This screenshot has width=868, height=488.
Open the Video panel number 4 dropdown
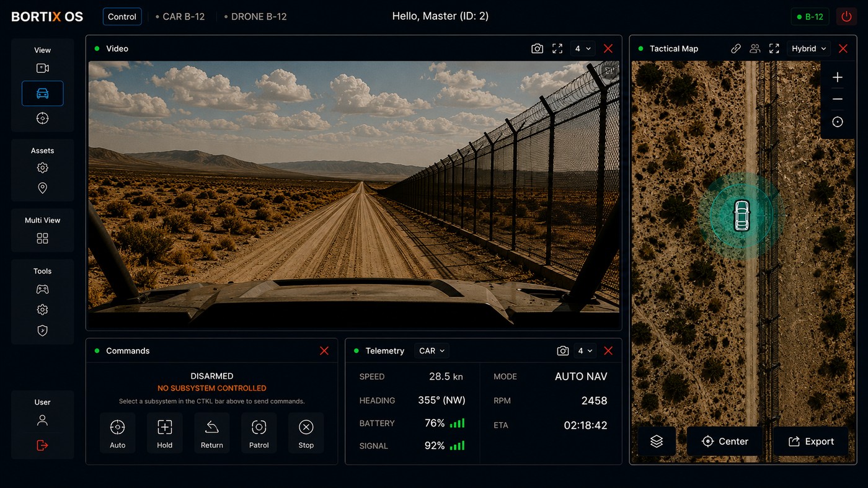point(583,48)
